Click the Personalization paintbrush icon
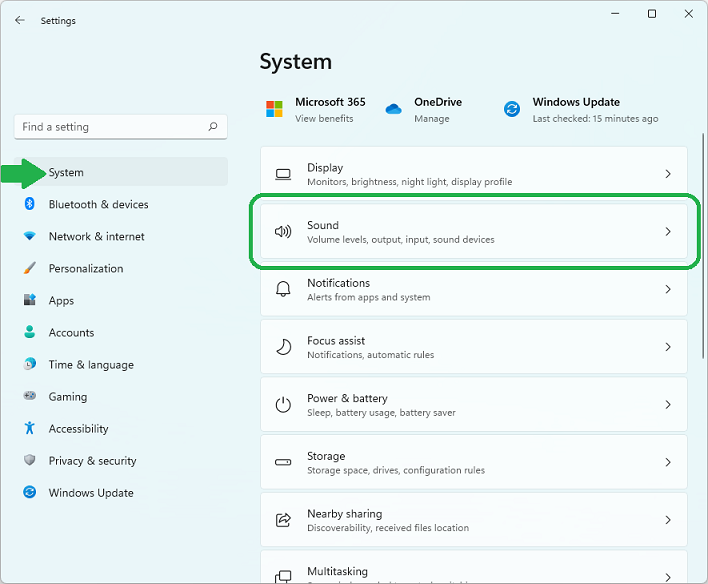This screenshot has height=584, width=708. pyautogui.click(x=30, y=268)
